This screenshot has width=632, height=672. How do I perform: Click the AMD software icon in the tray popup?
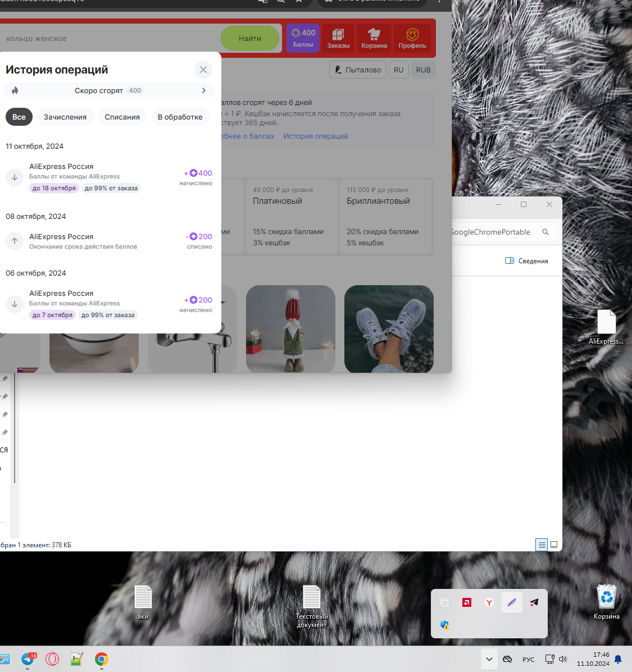466,602
